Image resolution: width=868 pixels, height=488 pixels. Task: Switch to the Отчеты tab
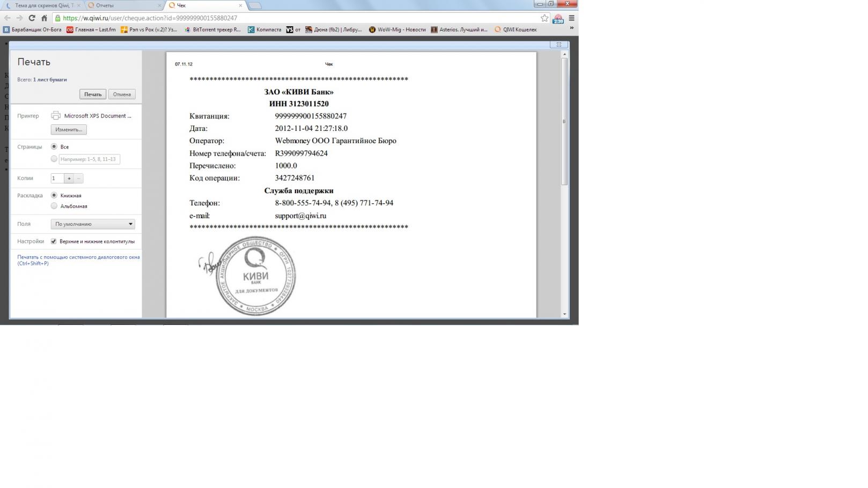123,5
